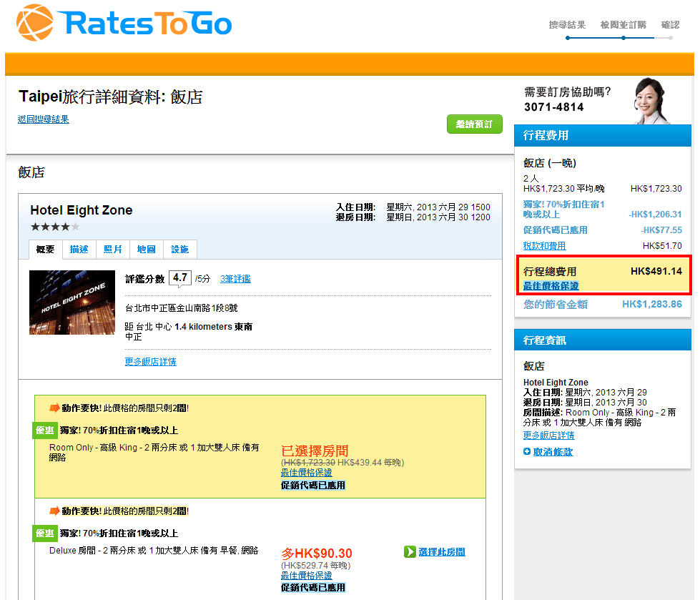Open the Hotel Eight Zone thumbnail photo
700x600 pixels.
tap(72, 303)
